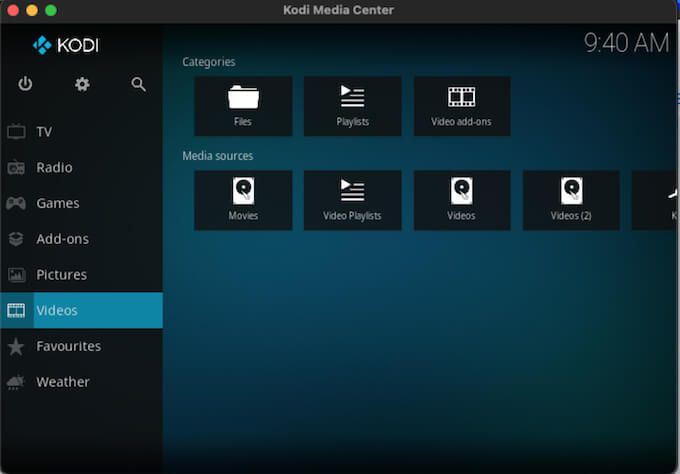Open the Files folder tile
Screen dimensions: 680x474
pos(243,106)
